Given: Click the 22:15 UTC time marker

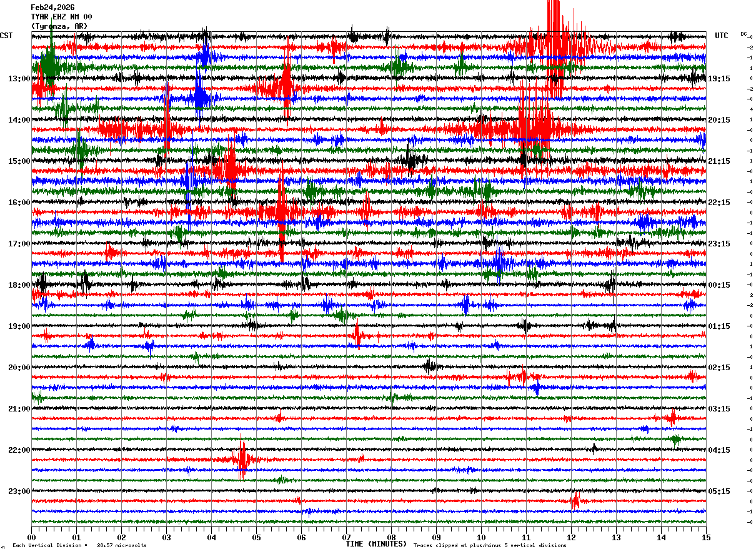Looking at the screenshot, I should tap(719, 203).
